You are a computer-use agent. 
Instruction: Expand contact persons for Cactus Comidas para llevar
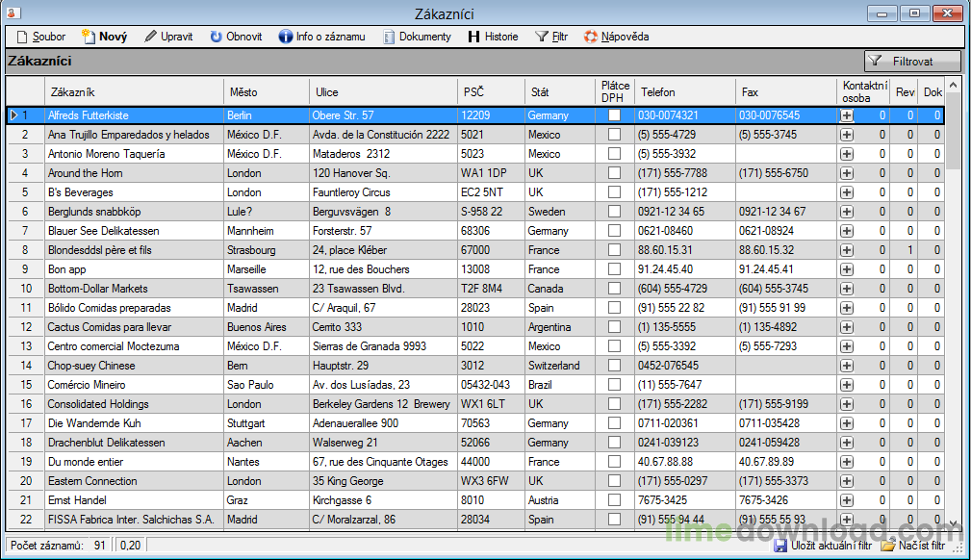click(x=847, y=327)
